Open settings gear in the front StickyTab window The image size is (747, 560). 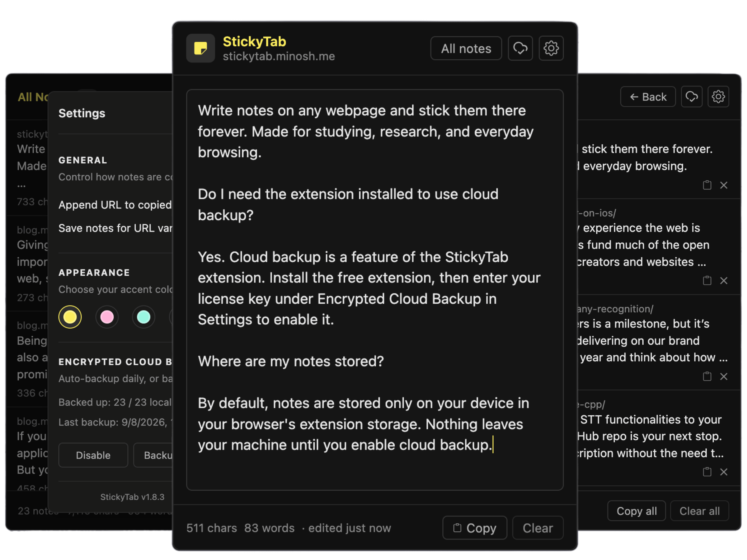(551, 48)
